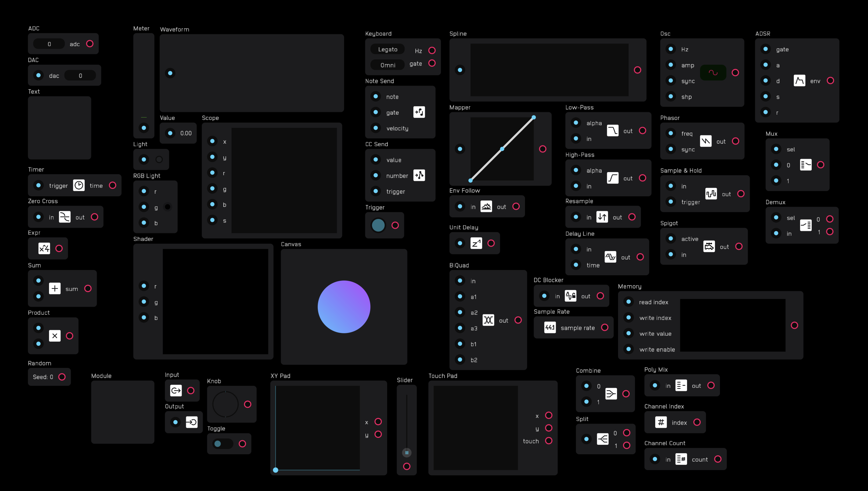868x491 pixels.
Task: Click the Sample Rate 44.1 icon
Action: (x=550, y=328)
